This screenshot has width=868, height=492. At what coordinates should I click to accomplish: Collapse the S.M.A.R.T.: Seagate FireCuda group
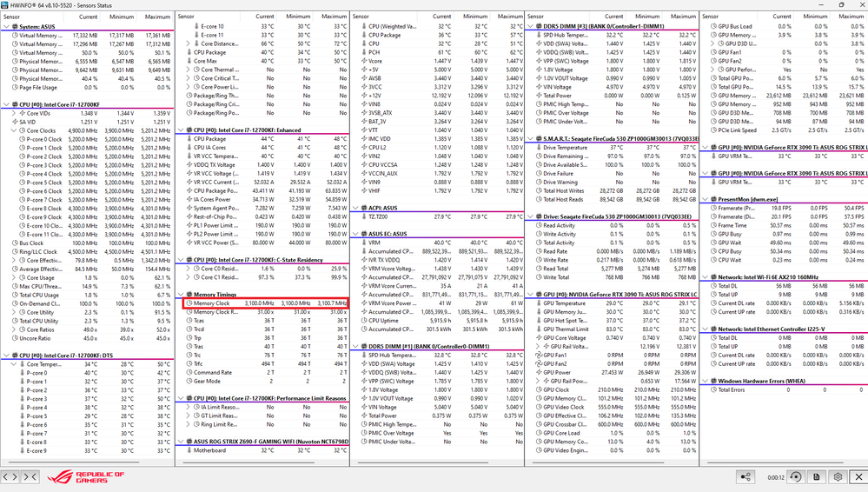531,139
